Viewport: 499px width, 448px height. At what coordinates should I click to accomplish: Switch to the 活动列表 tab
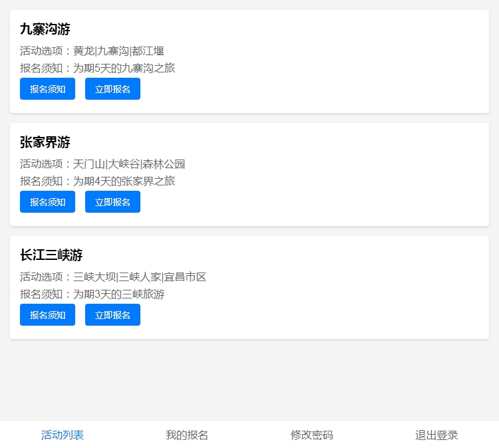[63, 435]
